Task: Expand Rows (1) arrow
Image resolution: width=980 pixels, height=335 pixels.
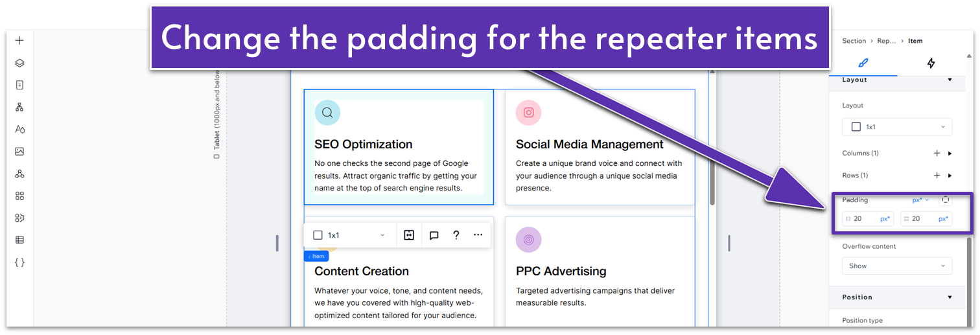Action: [950, 176]
